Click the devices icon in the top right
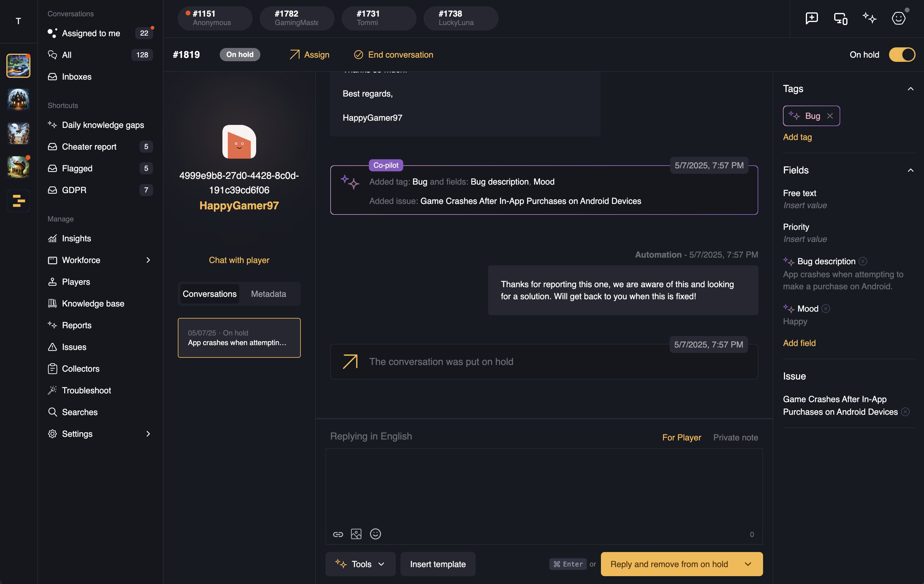Screen dimensions: 924x584 840,18
